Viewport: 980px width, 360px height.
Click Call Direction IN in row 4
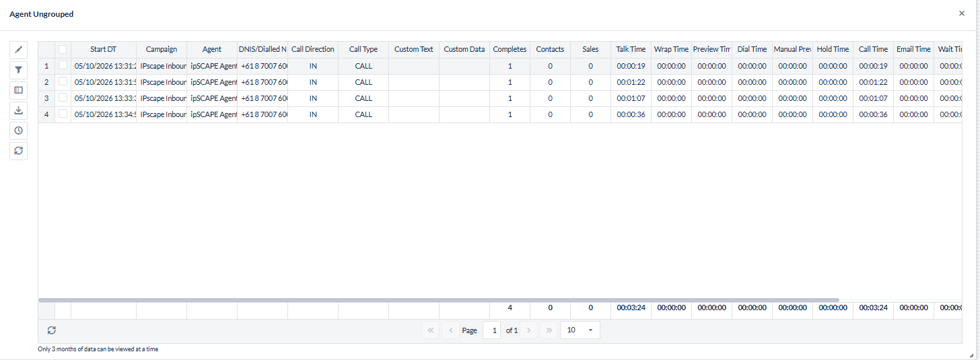[x=313, y=114]
